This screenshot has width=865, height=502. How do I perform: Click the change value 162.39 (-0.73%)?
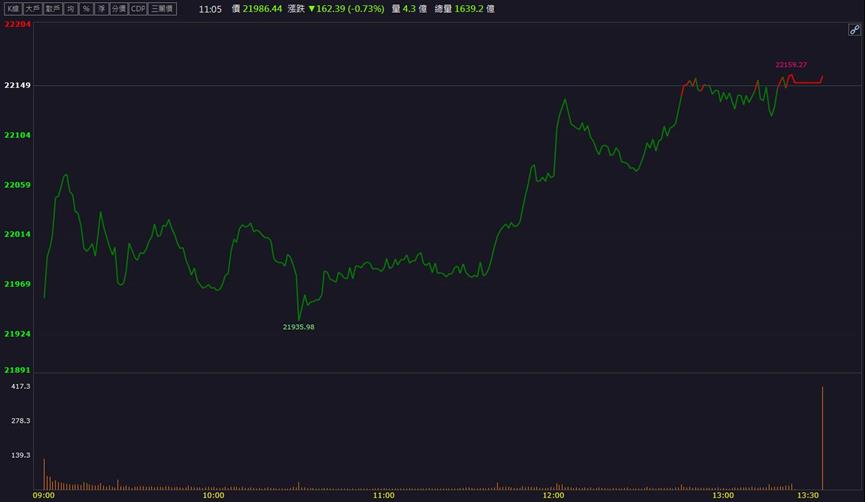(350, 9)
